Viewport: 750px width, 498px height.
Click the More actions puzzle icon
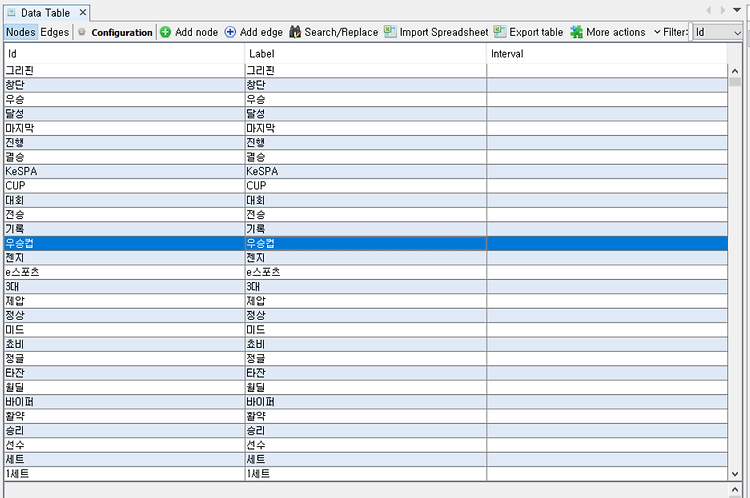point(576,32)
